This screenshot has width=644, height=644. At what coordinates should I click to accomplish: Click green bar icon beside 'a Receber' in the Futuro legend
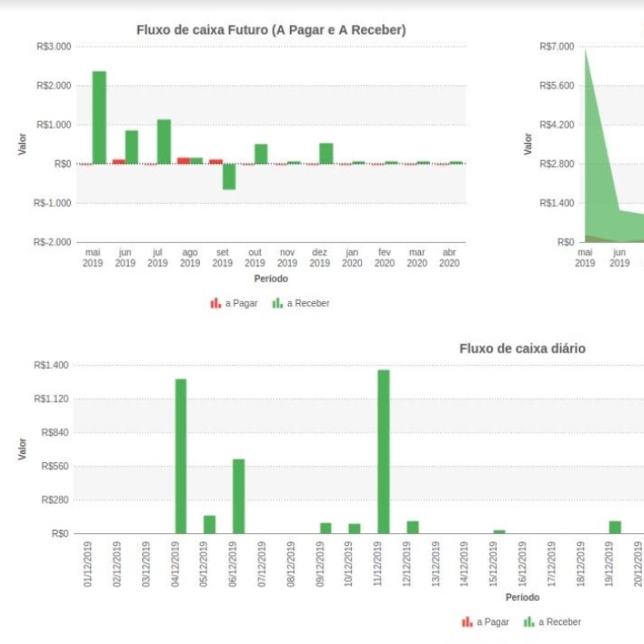point(277,304)
